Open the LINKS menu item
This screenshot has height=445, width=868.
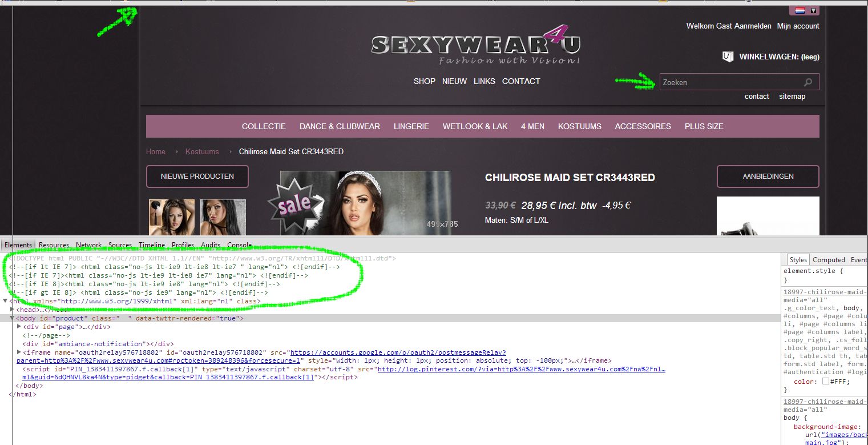coord(485,81)
